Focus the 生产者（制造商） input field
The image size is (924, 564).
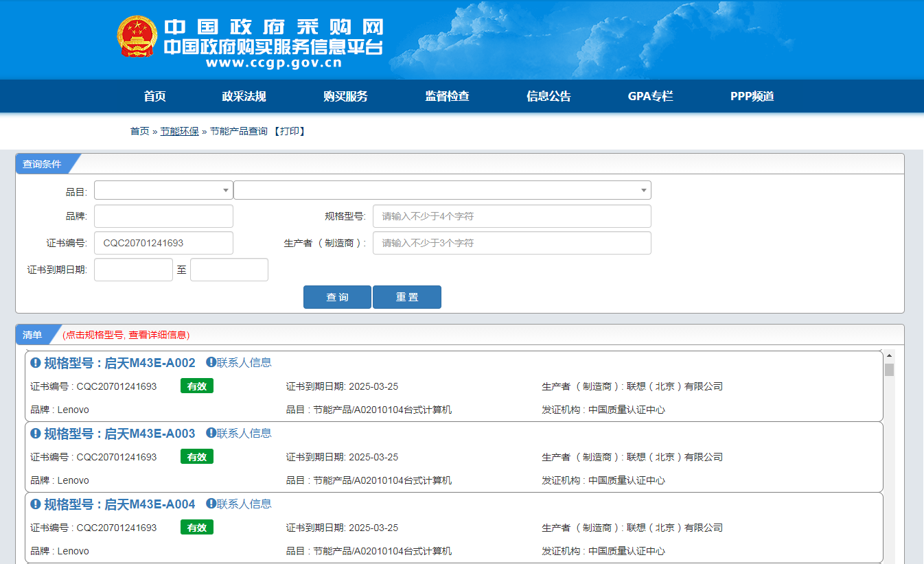click(x=512, y=243)
